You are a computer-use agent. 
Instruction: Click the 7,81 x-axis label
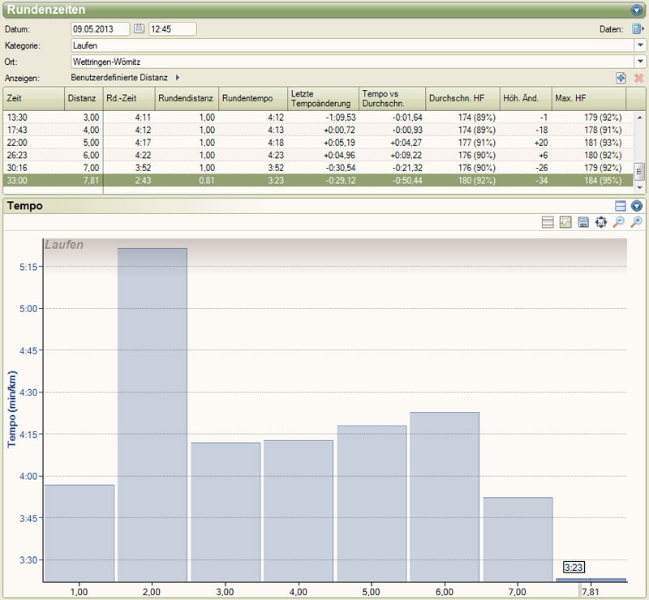pyautogui.click(x=590, y=592)
